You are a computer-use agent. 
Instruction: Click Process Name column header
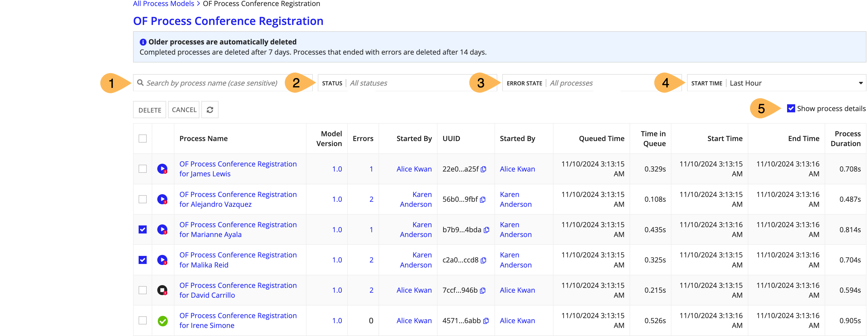[204, 138]
